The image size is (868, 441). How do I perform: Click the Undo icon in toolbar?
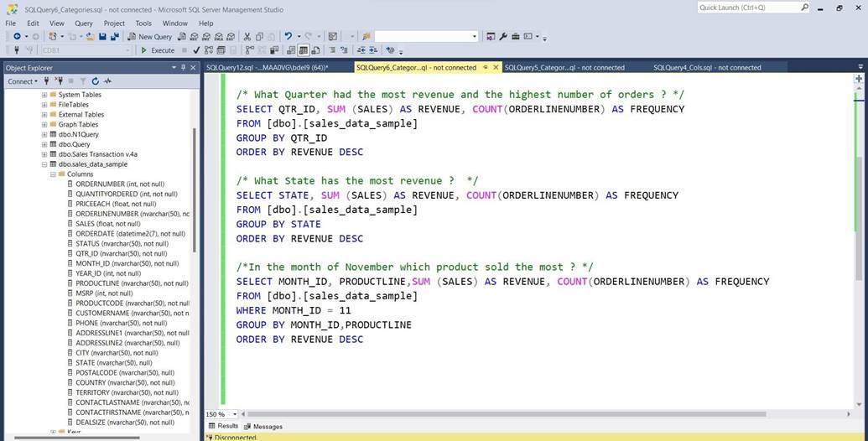tap(288, 37)
